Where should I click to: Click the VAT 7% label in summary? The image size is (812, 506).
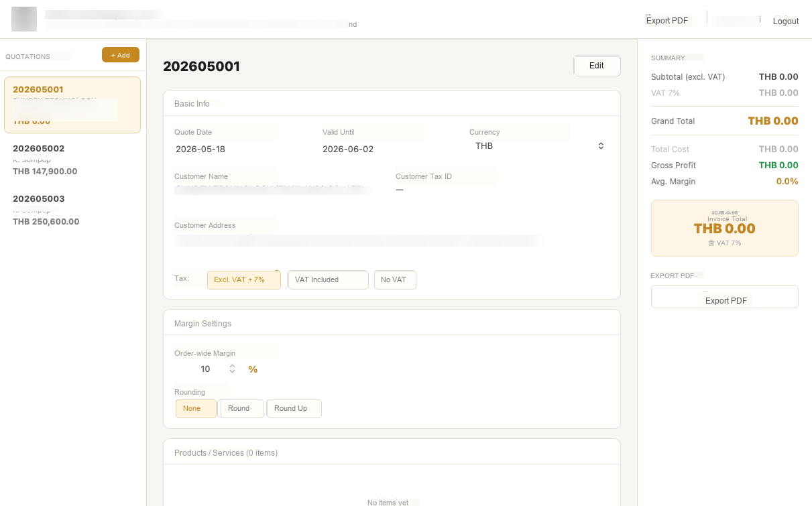pos(665,93)
